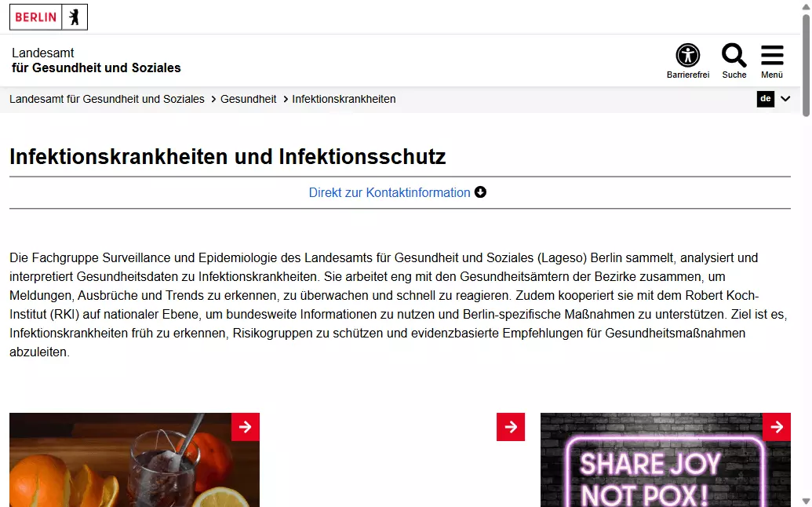812x507 pixels.
Task: Click the Landesamt für Gesundheit und Soziales site title
Action: point(96,60)
